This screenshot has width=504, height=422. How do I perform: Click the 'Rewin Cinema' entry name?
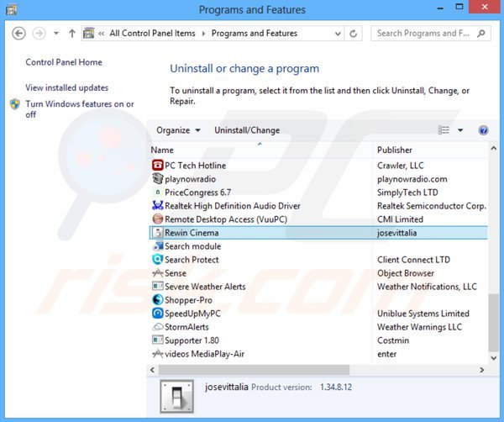click(192, 233)
